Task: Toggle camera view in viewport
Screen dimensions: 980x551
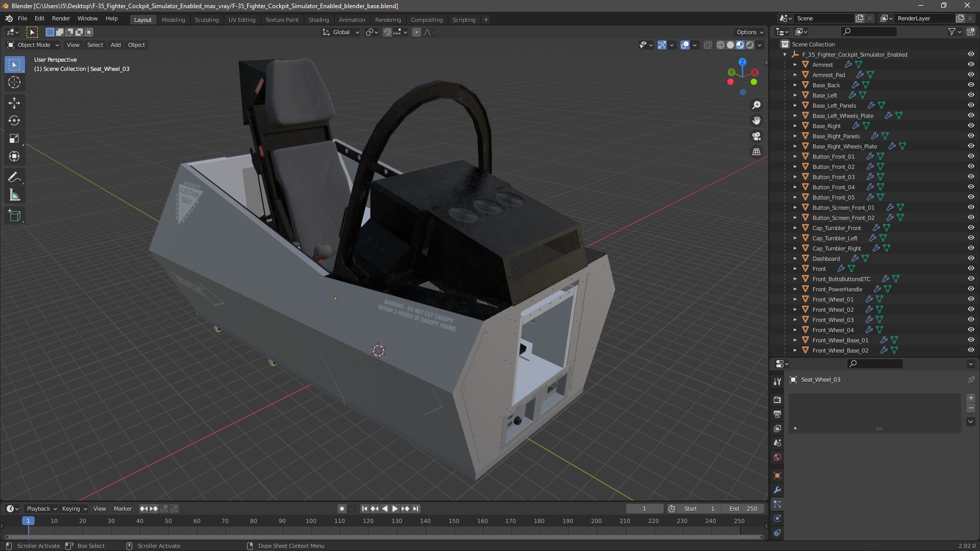Action: click(756, 136)
